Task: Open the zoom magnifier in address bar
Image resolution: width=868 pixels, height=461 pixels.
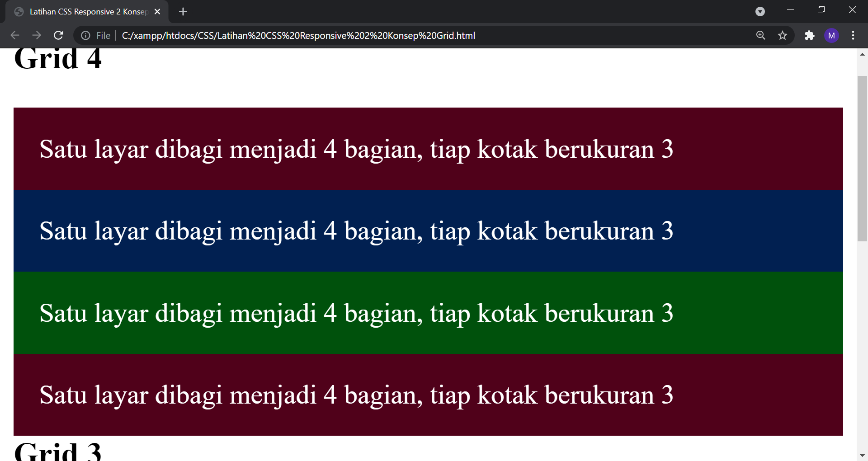Action: click(761, 35)
